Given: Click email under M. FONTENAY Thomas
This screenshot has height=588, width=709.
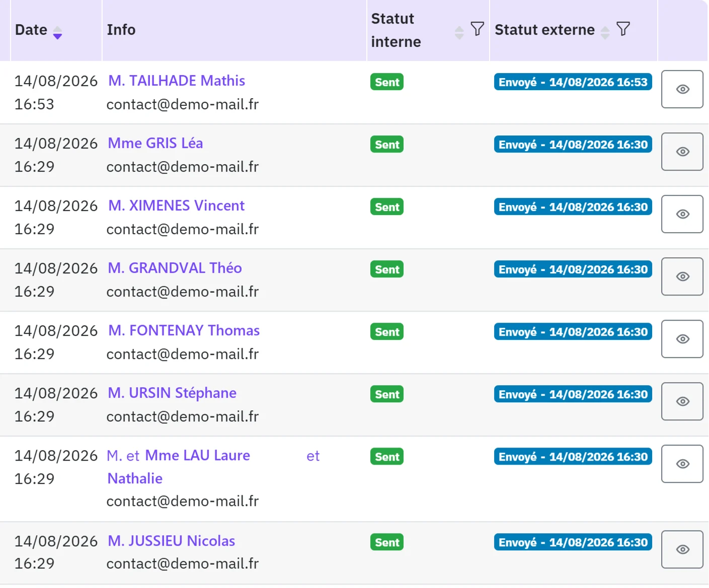Looking at the screenshot, I should coord(183,354).
